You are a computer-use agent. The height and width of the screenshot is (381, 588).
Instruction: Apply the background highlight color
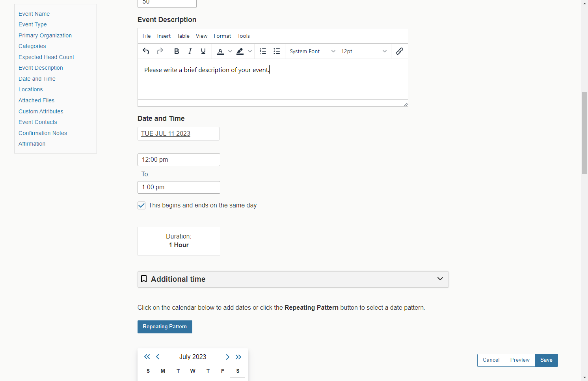pyautogui.click(x=240, y=51)
